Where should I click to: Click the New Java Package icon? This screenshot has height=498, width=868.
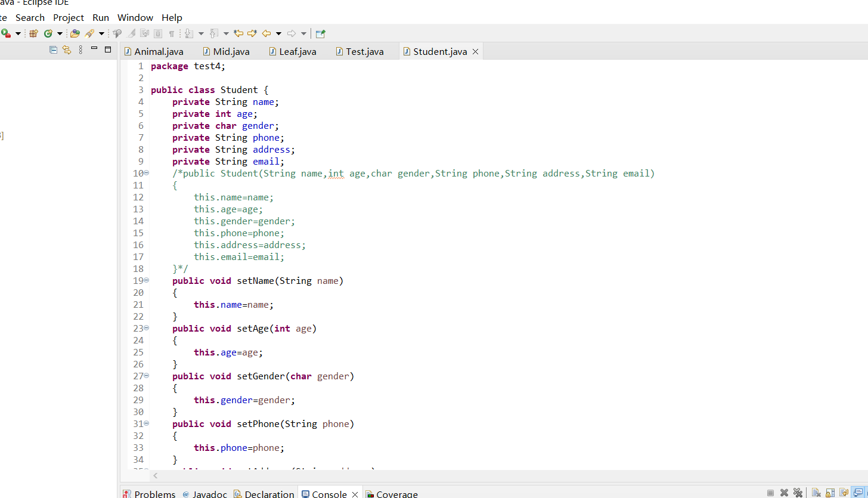pos(33,33)
